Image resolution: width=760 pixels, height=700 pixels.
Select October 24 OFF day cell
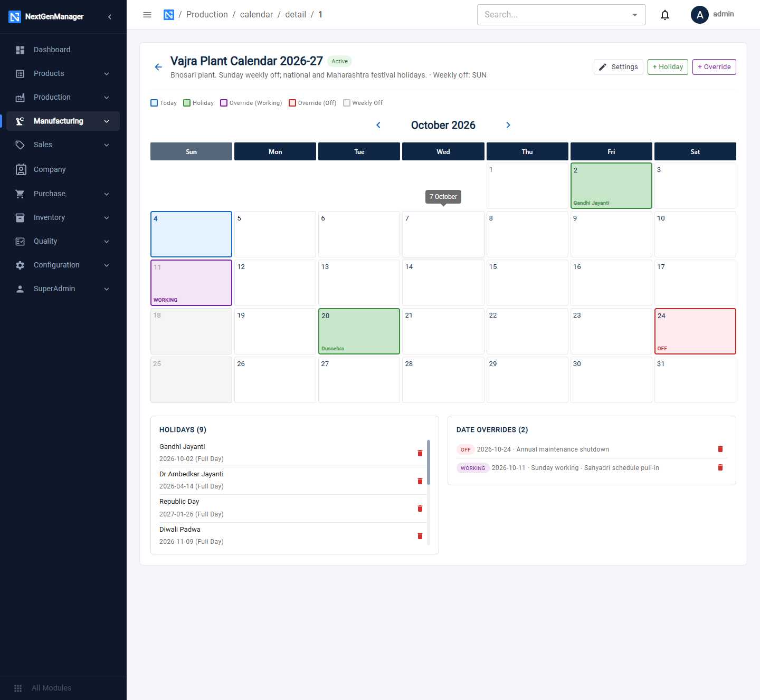(695, 331)
